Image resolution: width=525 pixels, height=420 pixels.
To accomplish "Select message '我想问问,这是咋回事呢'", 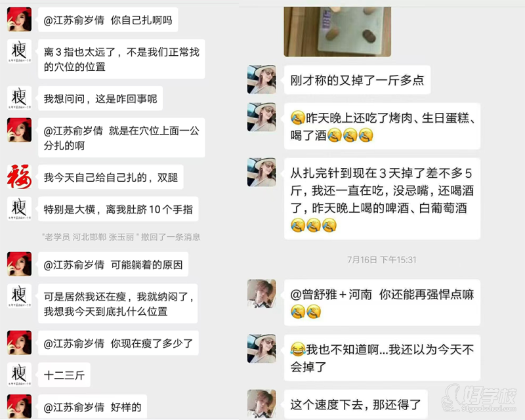I will (100, 98).
